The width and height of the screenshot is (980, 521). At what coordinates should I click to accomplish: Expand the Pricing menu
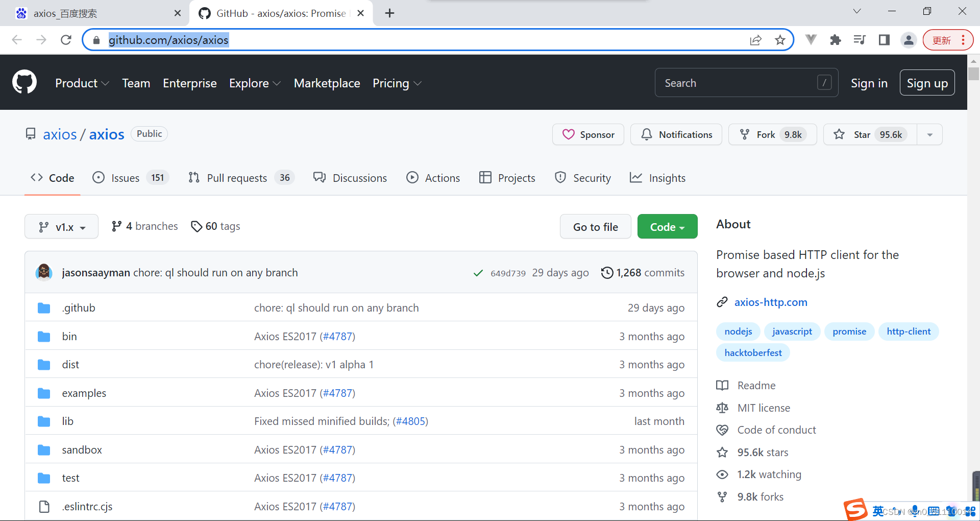[x=397, y=83]
